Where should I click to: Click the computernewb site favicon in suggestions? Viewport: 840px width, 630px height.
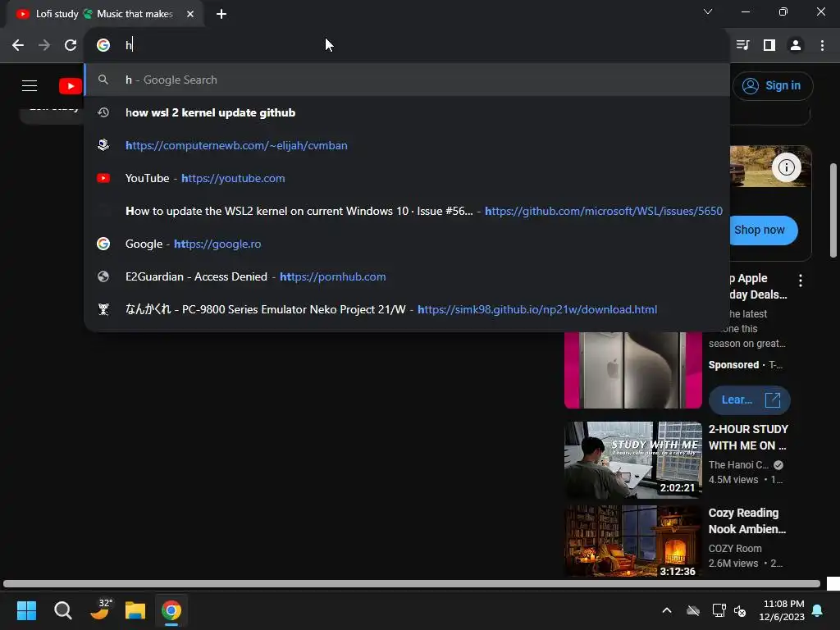click(103, 145)
